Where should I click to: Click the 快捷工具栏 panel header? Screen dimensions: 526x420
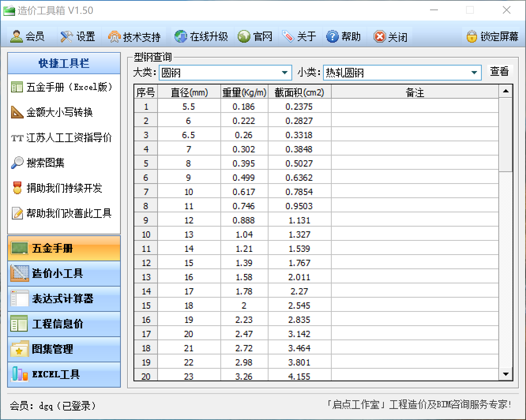pos(64,63)
